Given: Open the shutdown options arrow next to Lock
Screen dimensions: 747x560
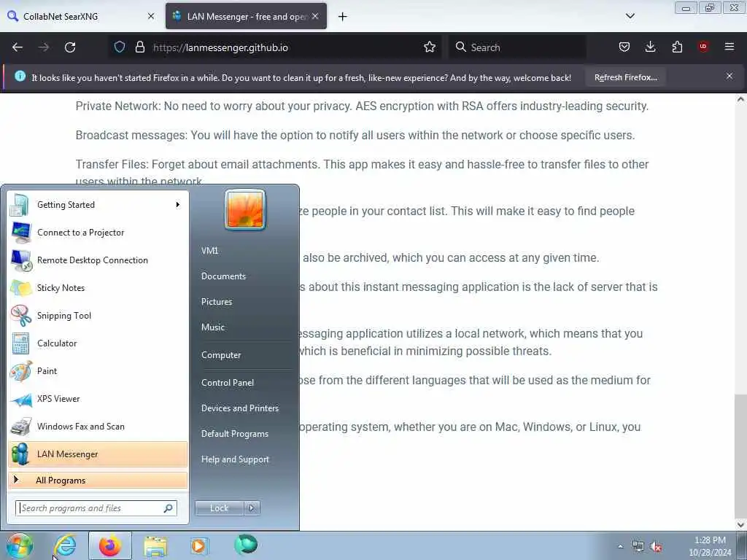Looking at the screenshot, I should click(252, 508).
